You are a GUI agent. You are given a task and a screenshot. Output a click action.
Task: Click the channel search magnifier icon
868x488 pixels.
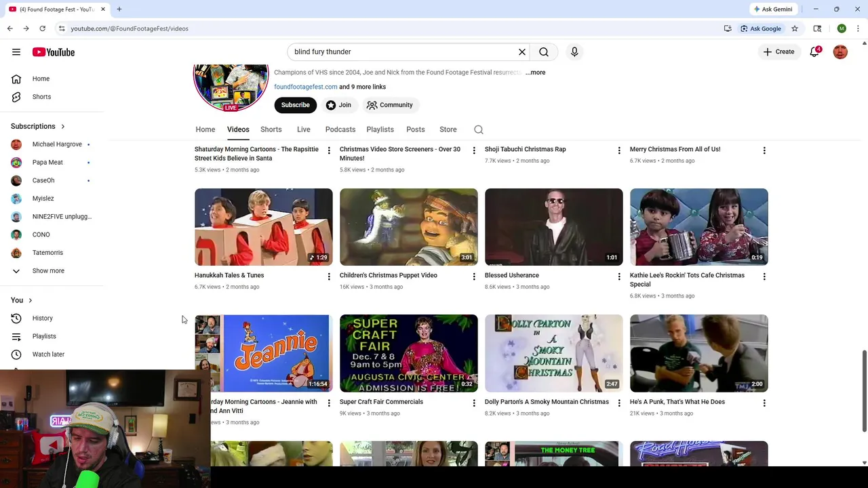click(x=479, y=129)
